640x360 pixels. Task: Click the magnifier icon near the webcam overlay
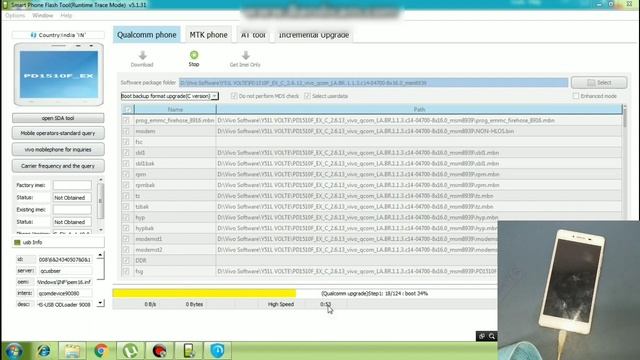(492, 336)
